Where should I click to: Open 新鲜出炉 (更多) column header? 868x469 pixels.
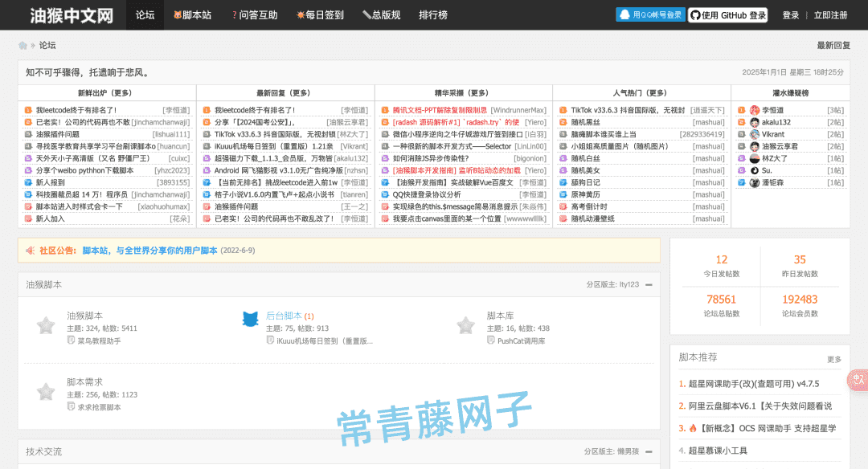pyautogui.click(x=104, y=93)
